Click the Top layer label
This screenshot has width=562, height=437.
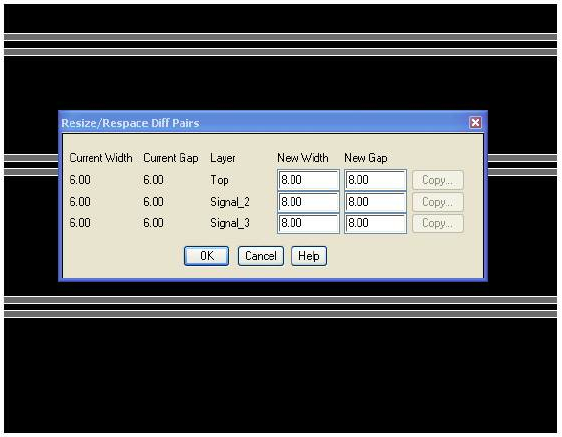click(219, 180)
